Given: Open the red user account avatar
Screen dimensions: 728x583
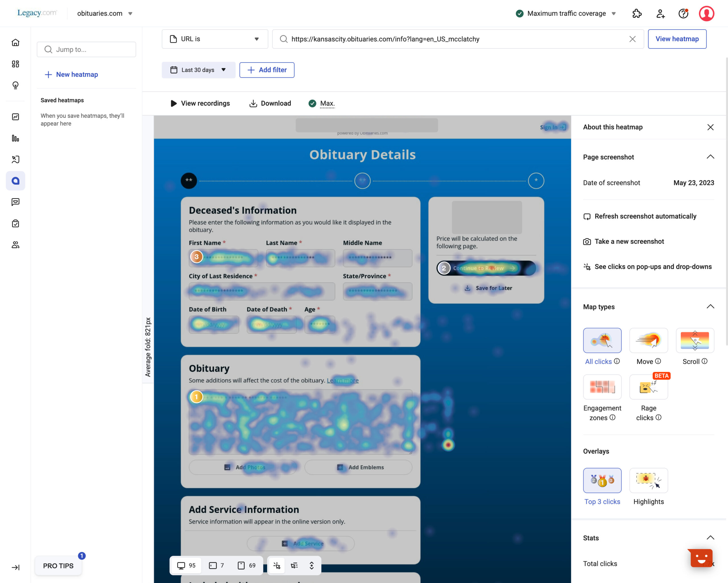Looking at the screenshot, I should point(706,13).
